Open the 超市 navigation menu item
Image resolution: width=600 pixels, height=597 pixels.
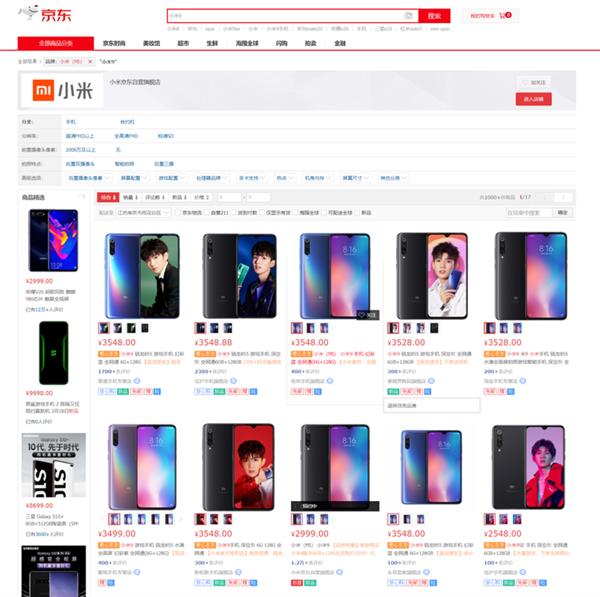pyautogui.click(x=183, y=43)
